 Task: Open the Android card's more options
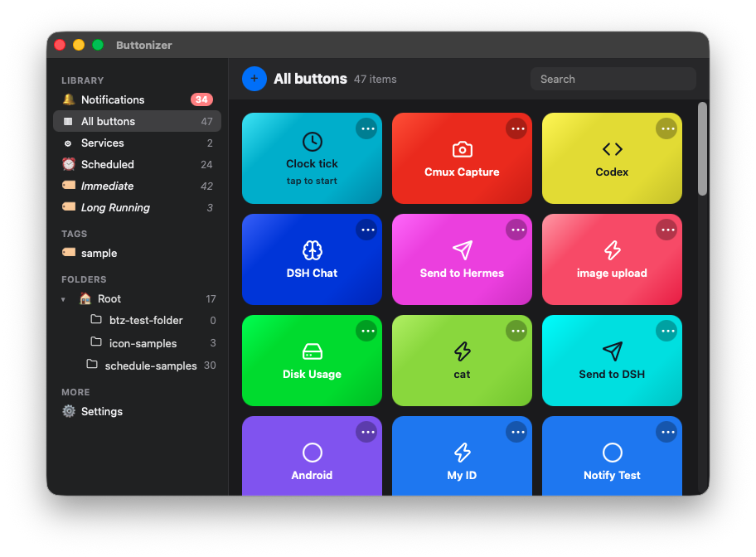366,432
